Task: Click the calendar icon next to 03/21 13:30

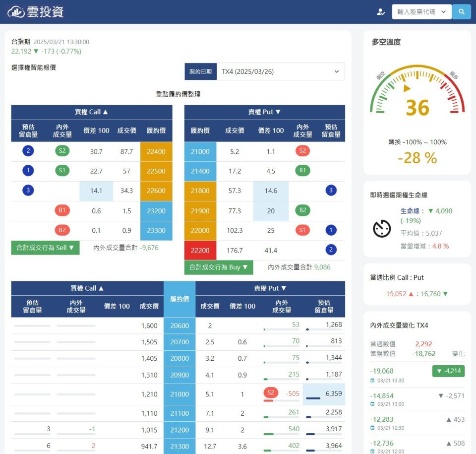Action: click(372, 381)
